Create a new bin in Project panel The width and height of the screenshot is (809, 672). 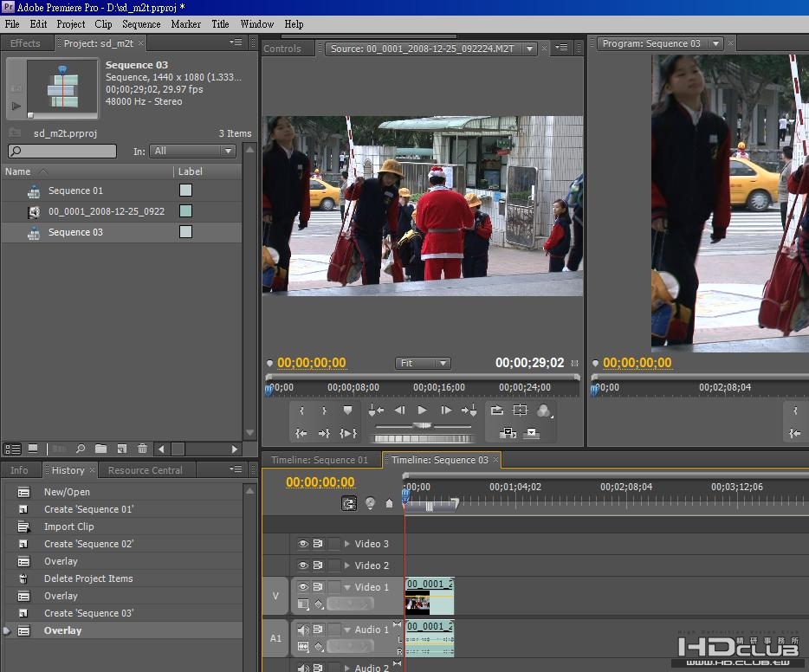[x=100, y=449]
